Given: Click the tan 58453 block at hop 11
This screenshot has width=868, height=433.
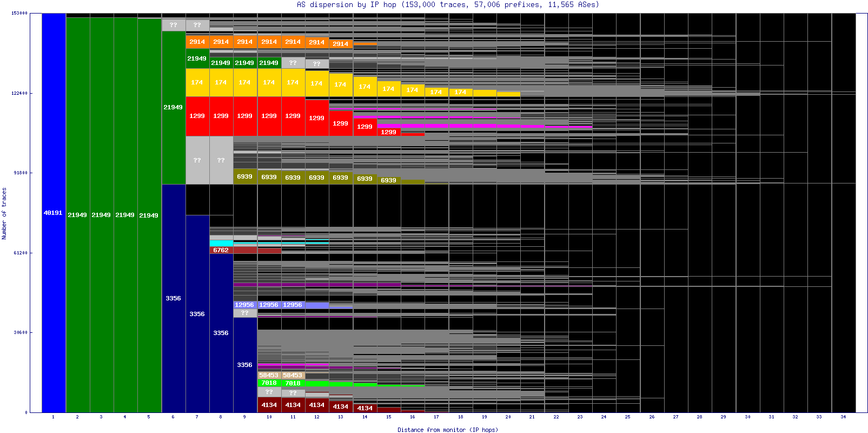Looking at the screenshot, I should pyautogui.click(x=293, y=375).
